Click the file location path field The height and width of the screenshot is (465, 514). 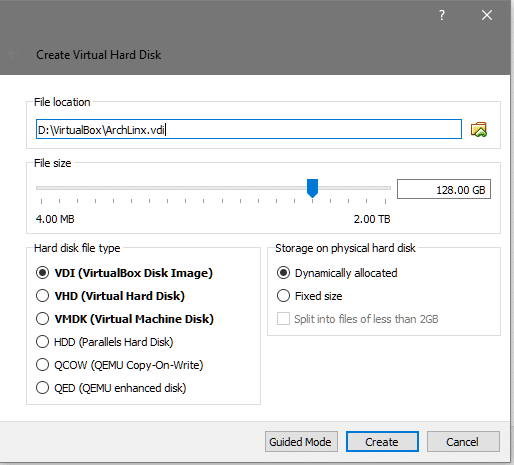click(249, 129)
